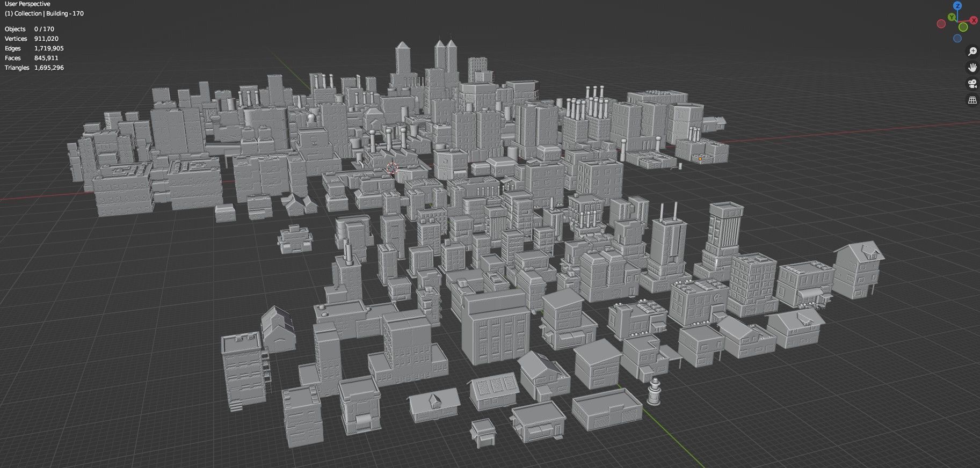The width and height of the screenshot is (980, 468).
Task: Click the unlabeled red negative X gizmo ball
Action: click(x=941, y=24)
